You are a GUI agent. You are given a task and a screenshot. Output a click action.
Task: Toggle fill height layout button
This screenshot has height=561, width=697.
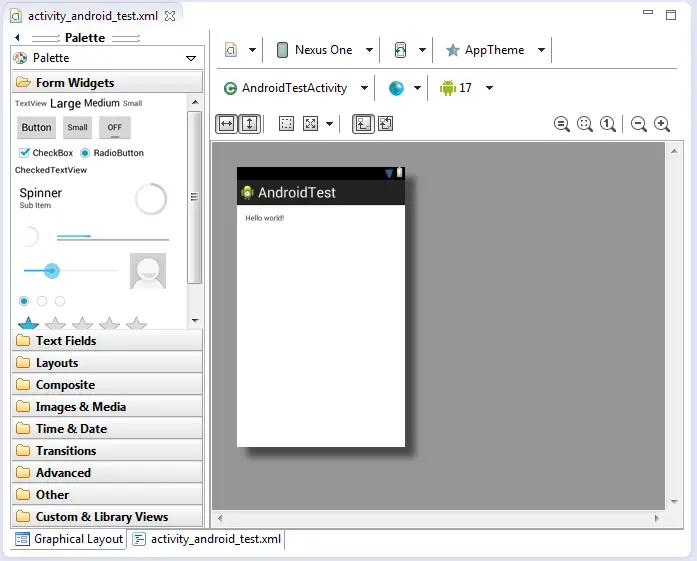[249, 124]
